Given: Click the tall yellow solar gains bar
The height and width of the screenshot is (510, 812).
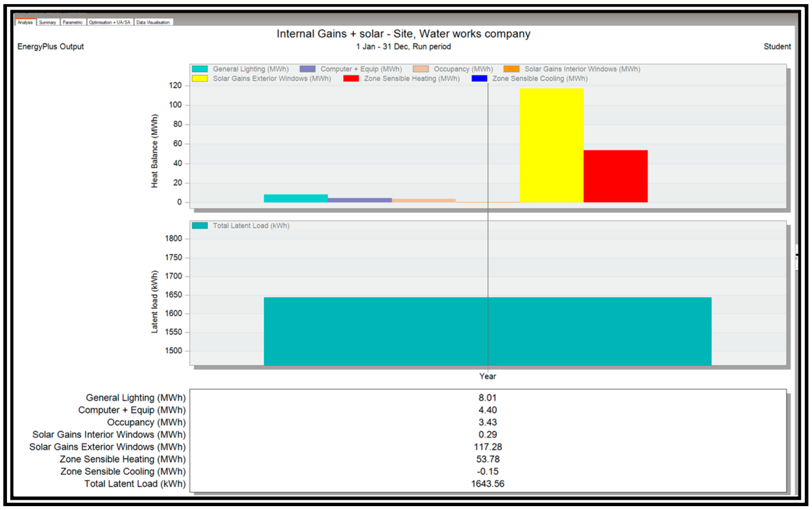Looking at the screenshot, I should tap(551, 145).
